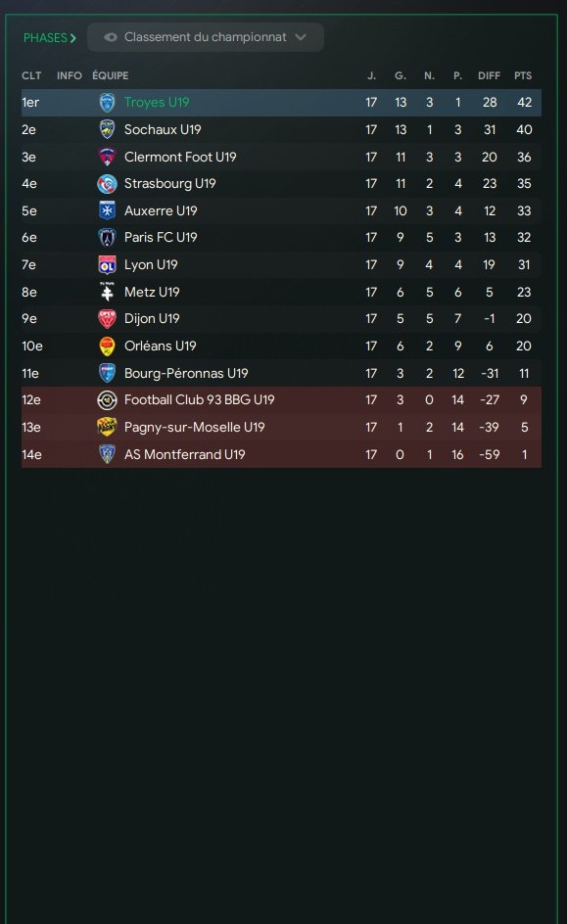The width and height of the screenshot is (567, 924).
Task: Click the AS Montferrand U19 crest
Action: (x=107, y=454)
